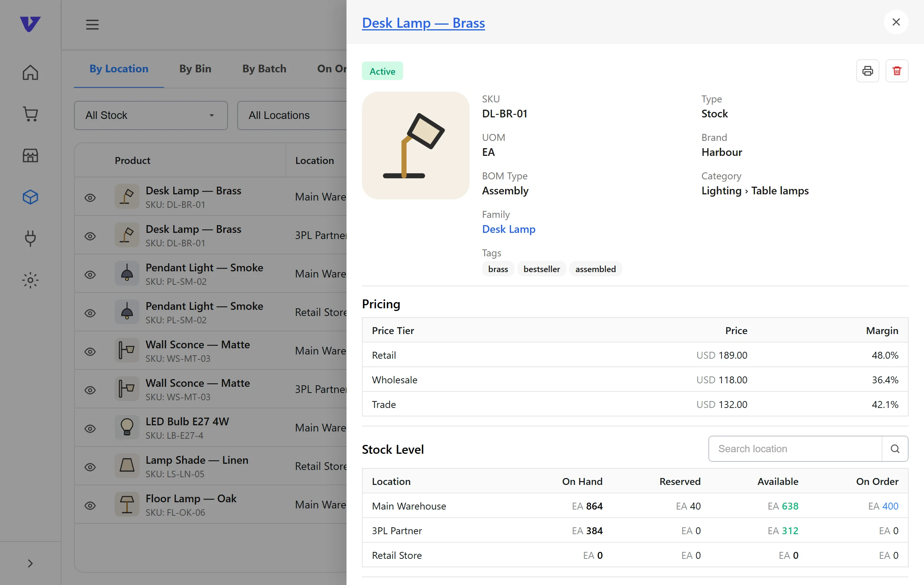Select the Trade price tier row
Image resolution: width=924 pixels, height=585 pixels.
pyautogui.click(x=635, y=404)
